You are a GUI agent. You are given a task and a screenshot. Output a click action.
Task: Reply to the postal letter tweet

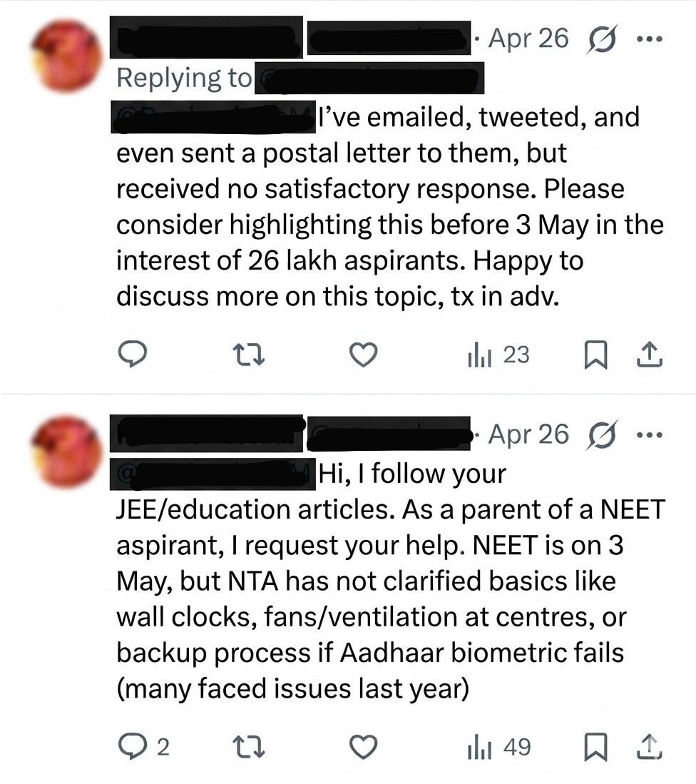[132, 354]
